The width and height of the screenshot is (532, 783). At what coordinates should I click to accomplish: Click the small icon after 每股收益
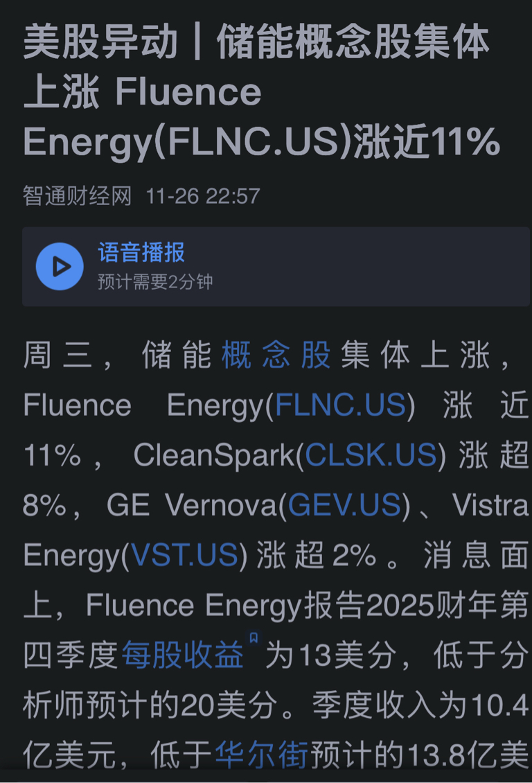click(x=254, y=638)
